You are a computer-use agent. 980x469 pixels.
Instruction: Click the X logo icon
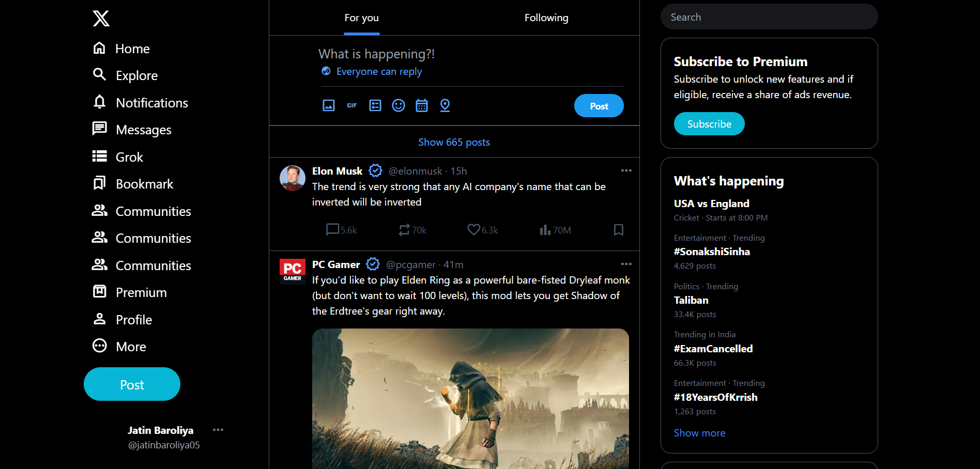pos(101,19)
